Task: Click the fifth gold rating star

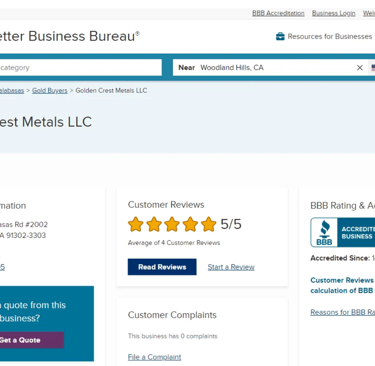Action: pos(208,224)
